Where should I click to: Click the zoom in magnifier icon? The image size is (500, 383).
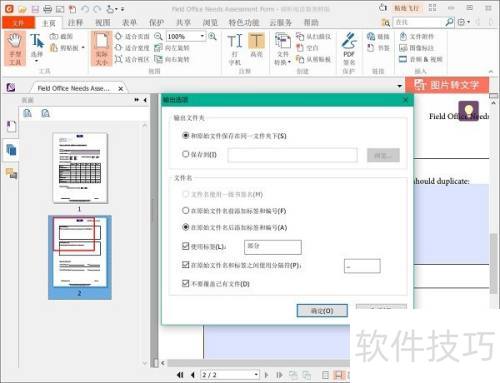(212, 36)
